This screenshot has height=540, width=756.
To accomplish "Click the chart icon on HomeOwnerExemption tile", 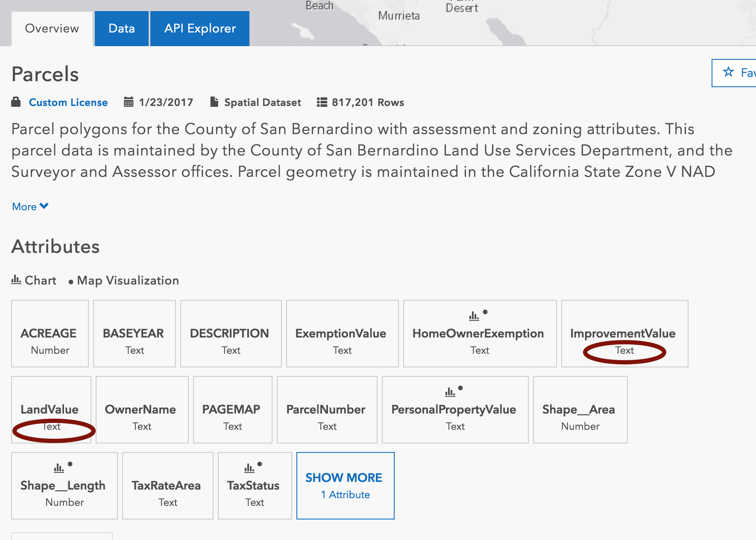I will tap(474, 316).
